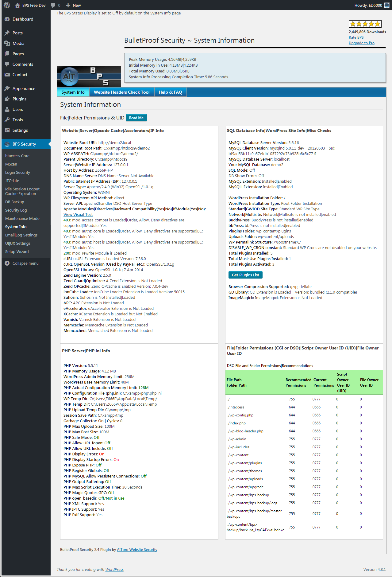Click the WordPress link in the footer

pyautogui.click(x=114, y=570)
